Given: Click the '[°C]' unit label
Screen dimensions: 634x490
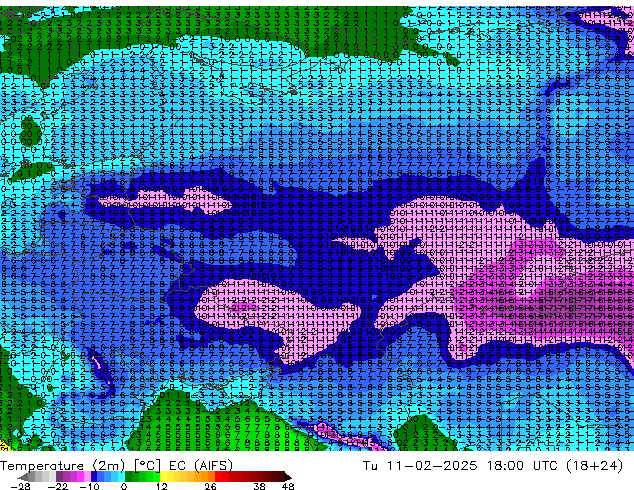Looking at the screenshot, I should (148, 465).
